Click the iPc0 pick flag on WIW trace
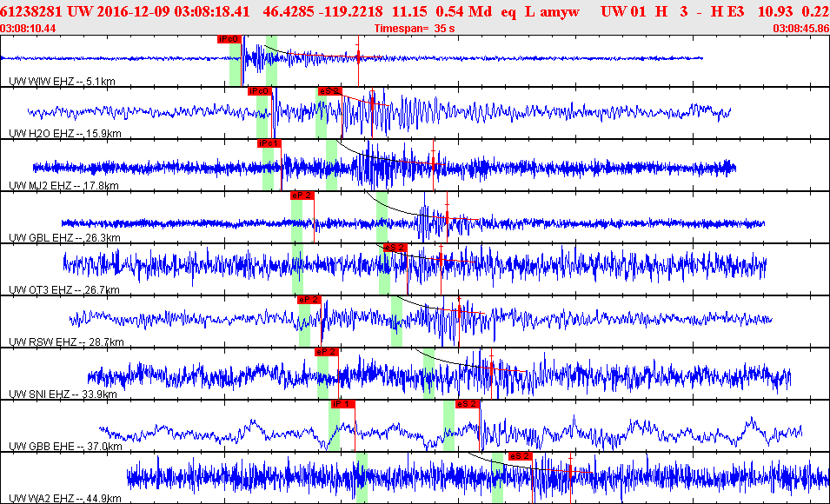The height and width of the screenshot is (504, 830). [x=228, y=39]
